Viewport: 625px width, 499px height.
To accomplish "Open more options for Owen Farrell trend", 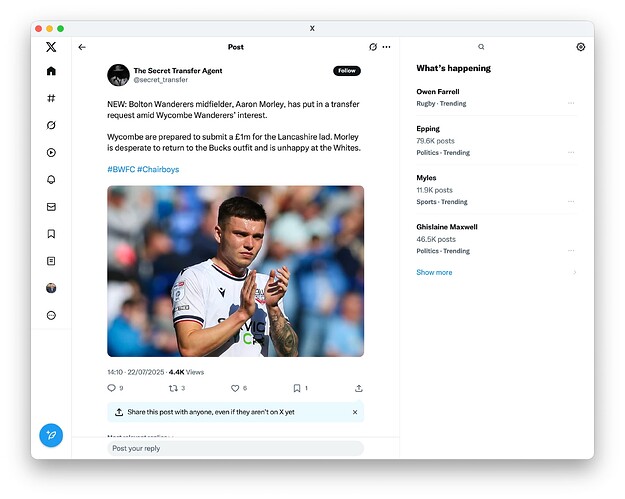I will click(x=571, y=103).
